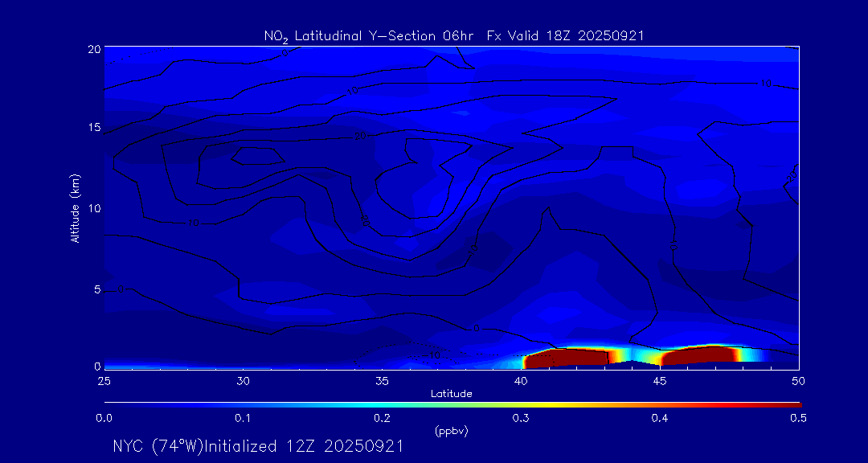Select the "Altitude (km)" axis label
Viewport: 868px width, 463px height.
76,208
